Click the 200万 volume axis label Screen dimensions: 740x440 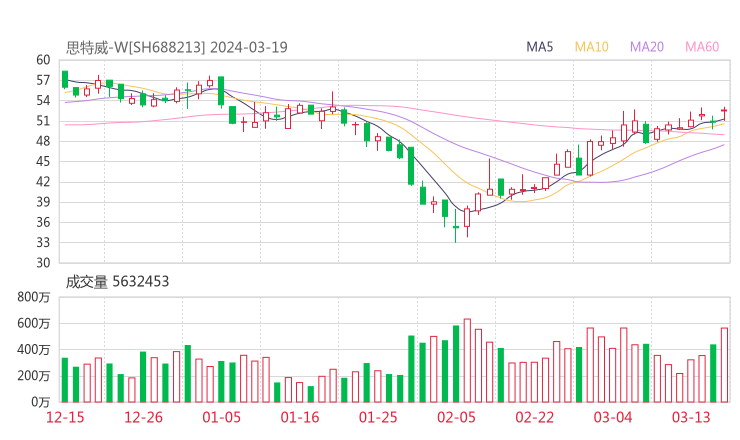click(34, 376)
